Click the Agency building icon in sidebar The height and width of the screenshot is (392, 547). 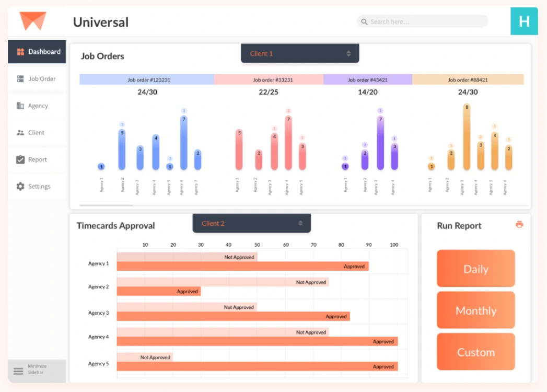(20, 106)
